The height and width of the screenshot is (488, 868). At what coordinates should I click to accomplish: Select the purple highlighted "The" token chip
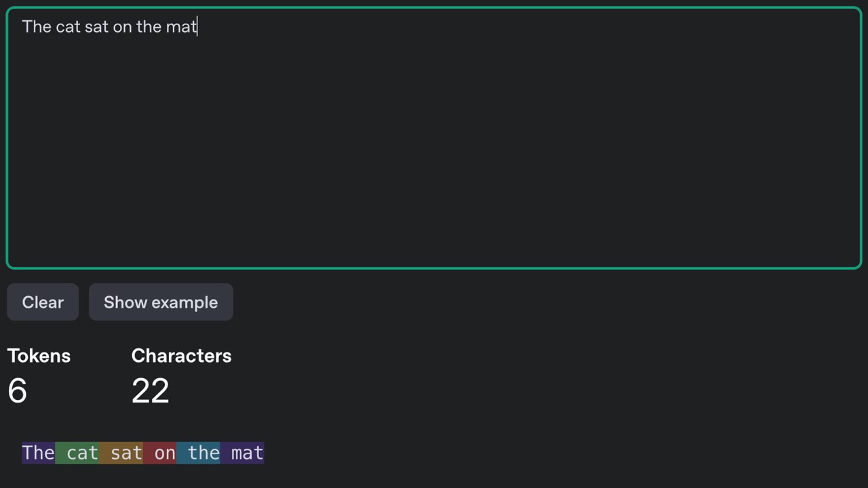coord(38,453)
